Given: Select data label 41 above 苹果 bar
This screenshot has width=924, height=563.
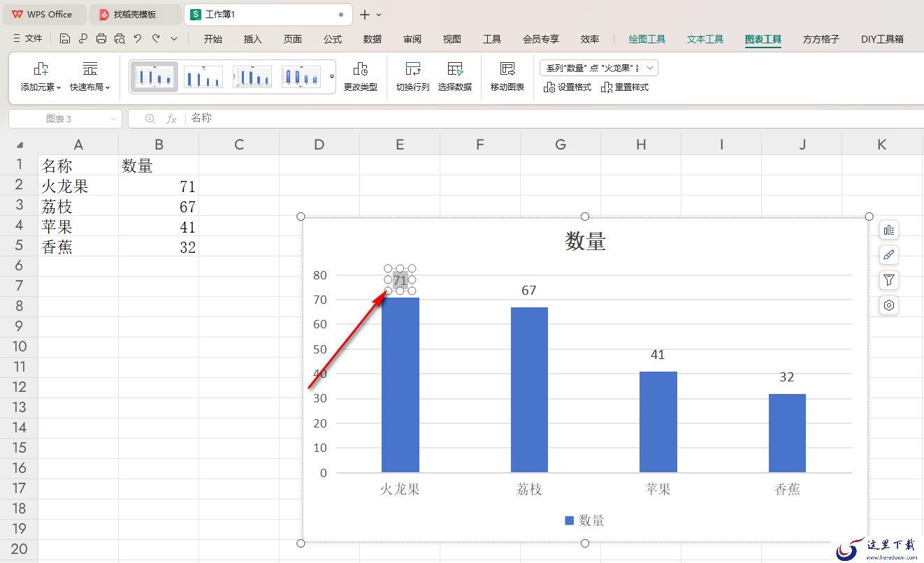Looking at the screenshot, I should coord(658,355).
